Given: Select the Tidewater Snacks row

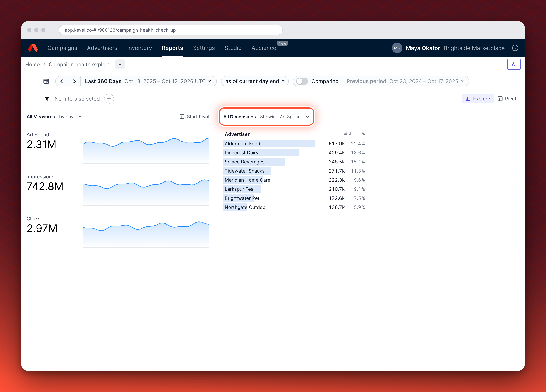Looking at the screenshot, I should (295, 171).
